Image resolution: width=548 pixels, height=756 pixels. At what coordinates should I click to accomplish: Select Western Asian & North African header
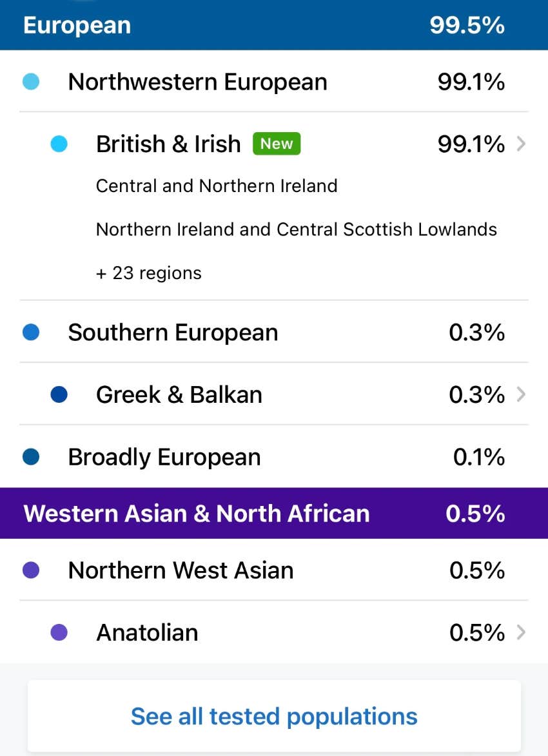[273, 514]
